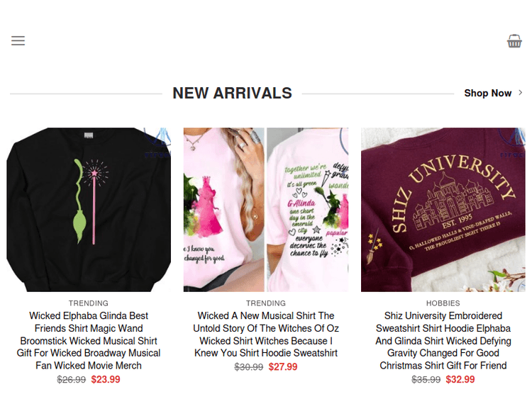The image size is (532, 399).
Task: Open the maroon Shiz University sweatshirt image
Action: coord(443,210)
